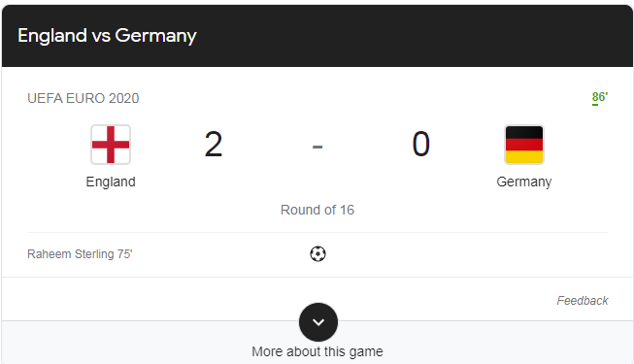The height and width of the screenshot is (364, 634).
Task: Select the Germany team name
Action: click(x=524, y=182)
